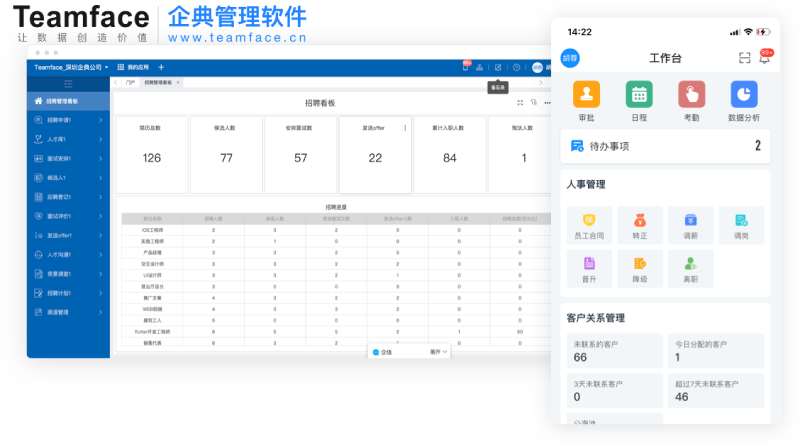The height and width of the screenshot is (447, 800).
Task: Click the 我的应用 grid icon
Action: [121, 67]
